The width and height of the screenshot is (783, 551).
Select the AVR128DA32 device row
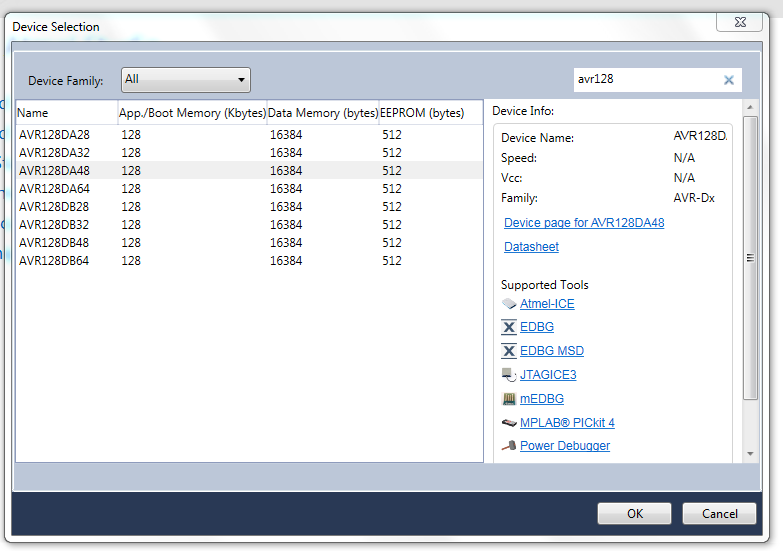point(249,153)
